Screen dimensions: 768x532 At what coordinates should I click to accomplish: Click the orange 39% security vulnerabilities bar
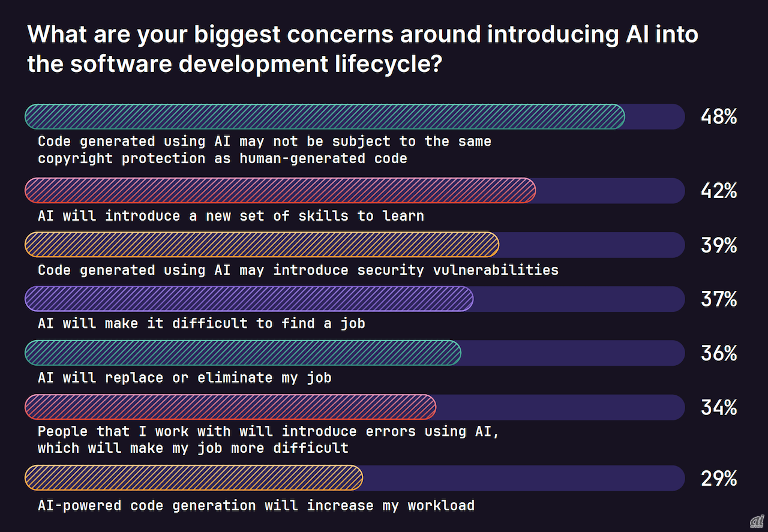[x=262, y=245]
